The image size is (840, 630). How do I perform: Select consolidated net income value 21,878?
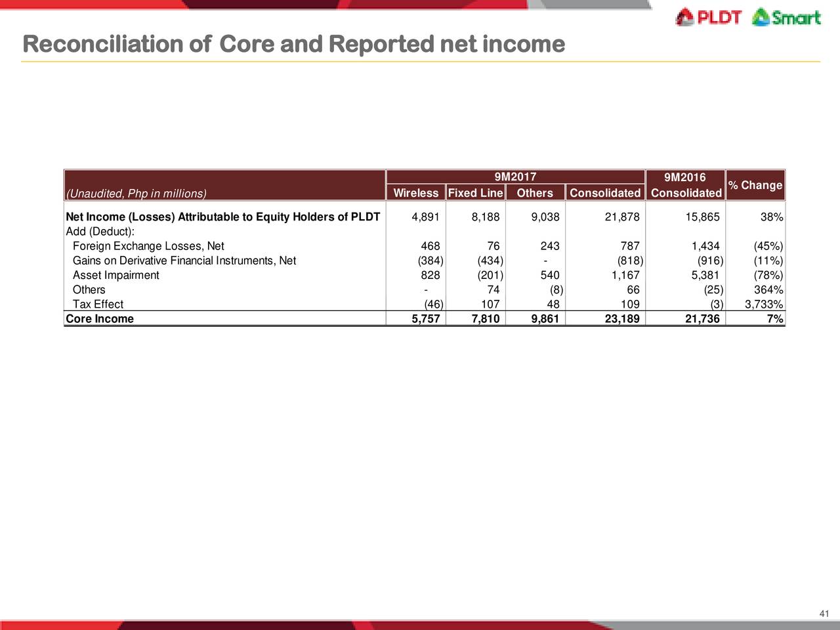tap(621, 217)
